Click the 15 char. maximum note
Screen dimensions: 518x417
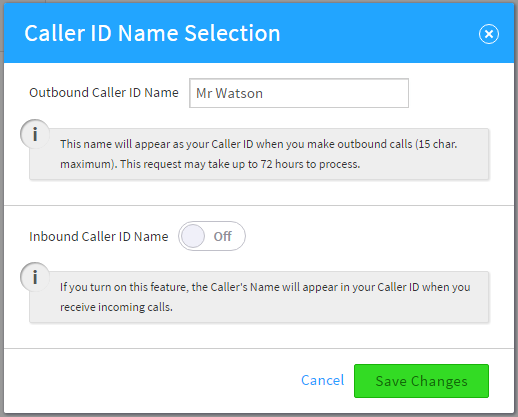click(436, 144)
